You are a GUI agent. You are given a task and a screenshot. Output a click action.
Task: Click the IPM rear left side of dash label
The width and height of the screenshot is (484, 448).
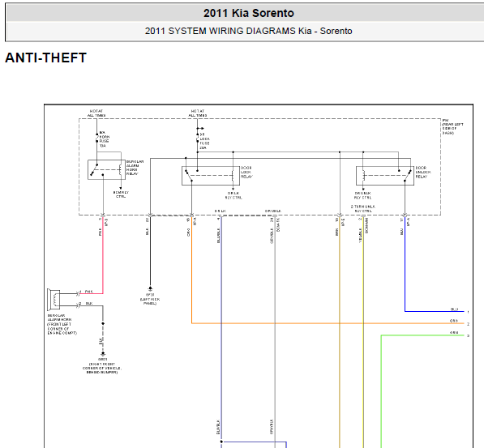(452, 126)
